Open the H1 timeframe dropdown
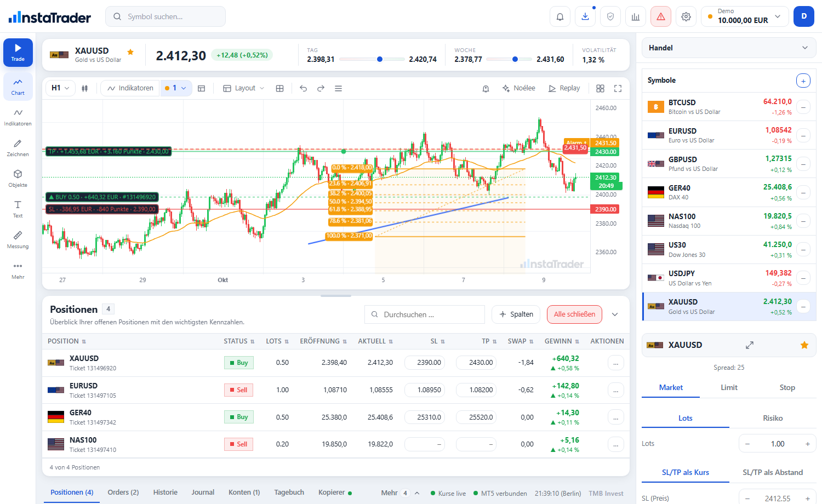This screenshot has height=504, width=822. 60,88
